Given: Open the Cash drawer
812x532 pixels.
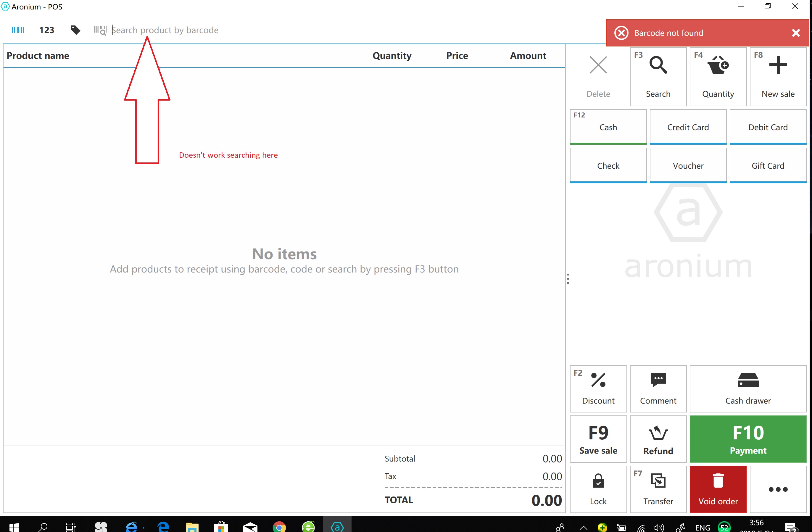Looking at the screenshot, I should point(747,388).
